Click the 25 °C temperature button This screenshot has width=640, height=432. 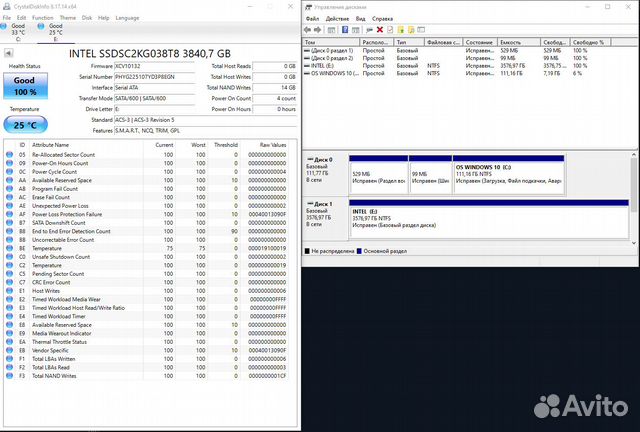[25, 125]
